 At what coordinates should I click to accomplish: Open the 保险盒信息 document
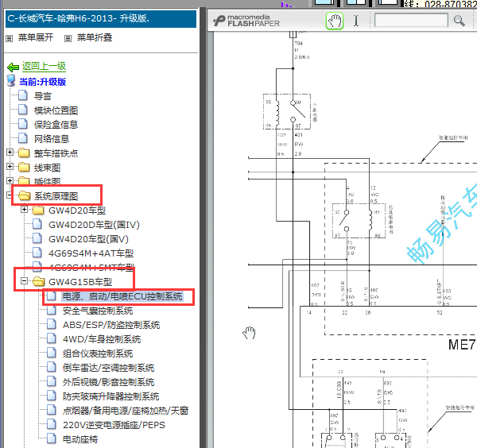[56, 124]
